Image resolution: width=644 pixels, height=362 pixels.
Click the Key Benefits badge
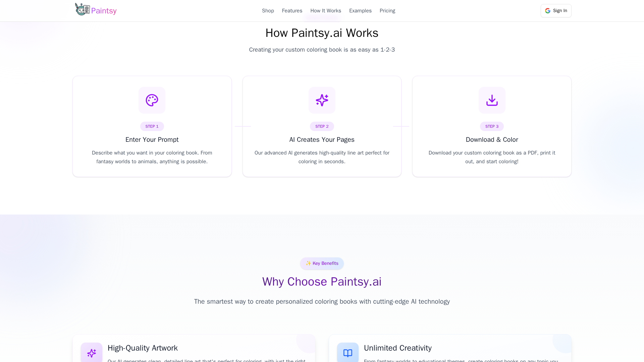[322, 263]
